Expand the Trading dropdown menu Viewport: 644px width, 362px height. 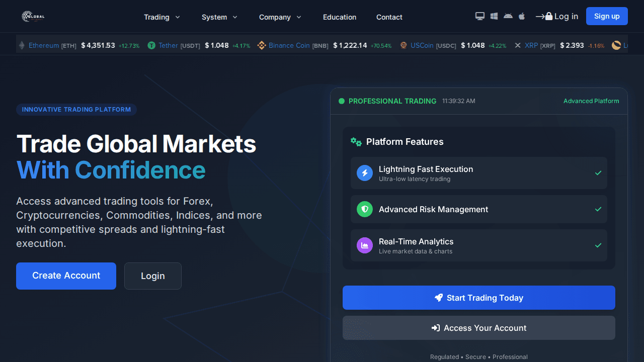click(x=162, y=17)
